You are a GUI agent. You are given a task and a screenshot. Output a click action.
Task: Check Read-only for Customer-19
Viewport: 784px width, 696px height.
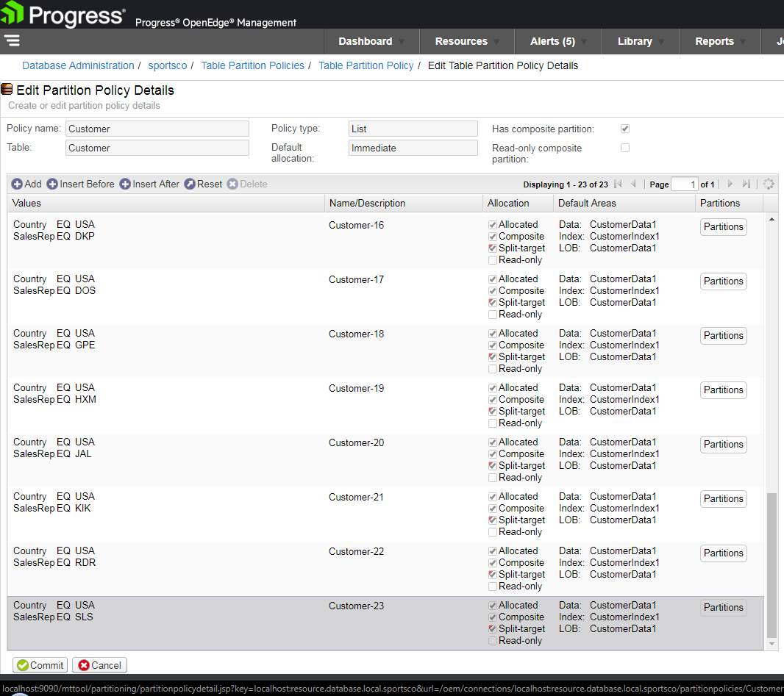click(493, 423)
